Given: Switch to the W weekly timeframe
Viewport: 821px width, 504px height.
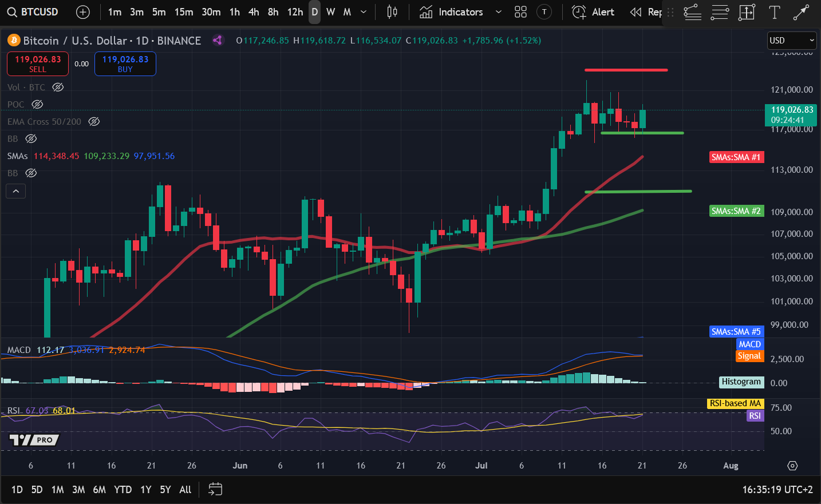Looking at the screenshot, I should pyautogui.click(x=331, y=12).
